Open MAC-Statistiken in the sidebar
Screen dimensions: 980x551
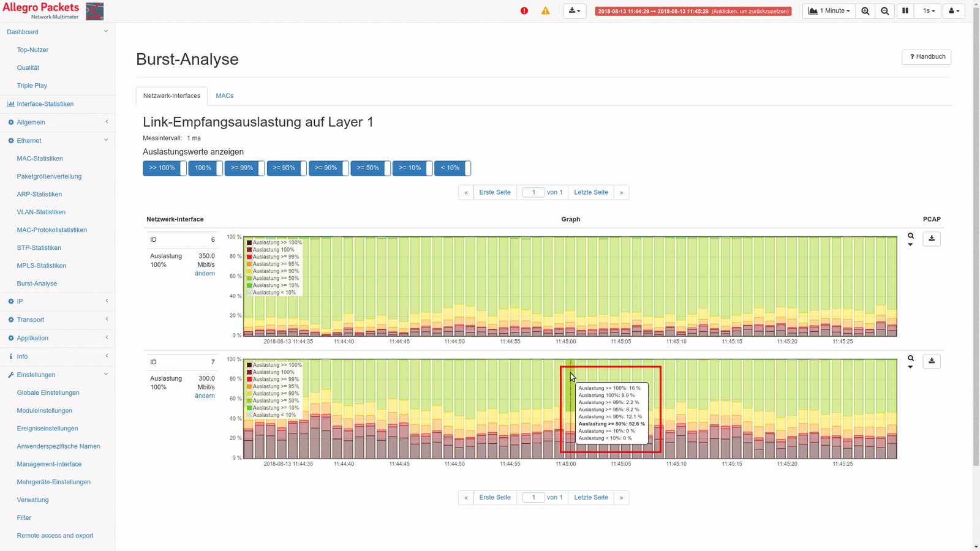click(x=40, y=159)
